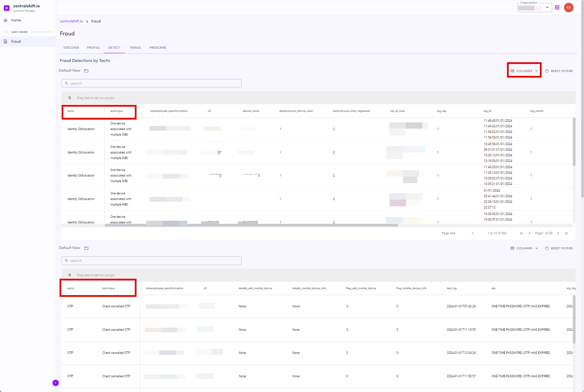Open COLUMNS dropdown of the first table
The height and width of the screenshot is (392, 584).
[524, 71]
